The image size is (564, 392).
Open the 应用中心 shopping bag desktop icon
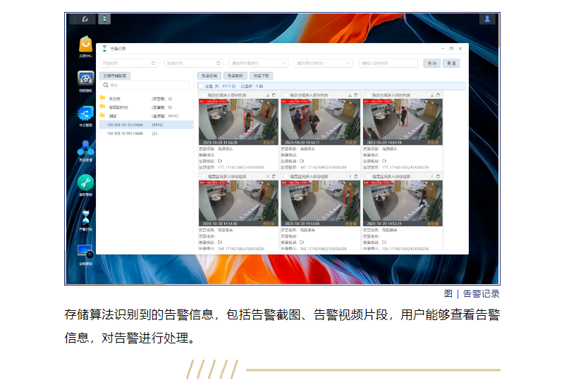[86, 45]
